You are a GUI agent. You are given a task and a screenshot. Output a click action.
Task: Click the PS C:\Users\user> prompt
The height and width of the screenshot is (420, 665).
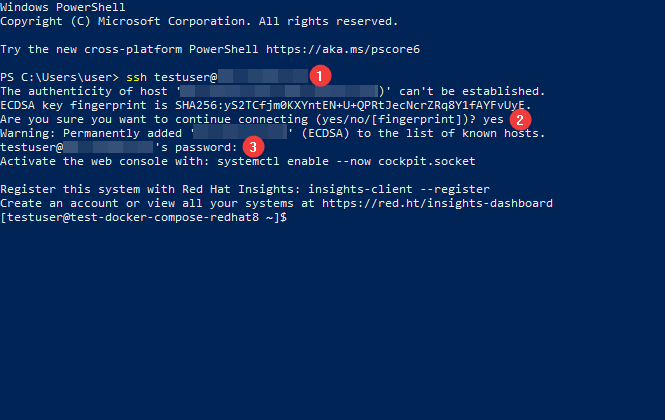pyautogui.click(x=60, y=77)
